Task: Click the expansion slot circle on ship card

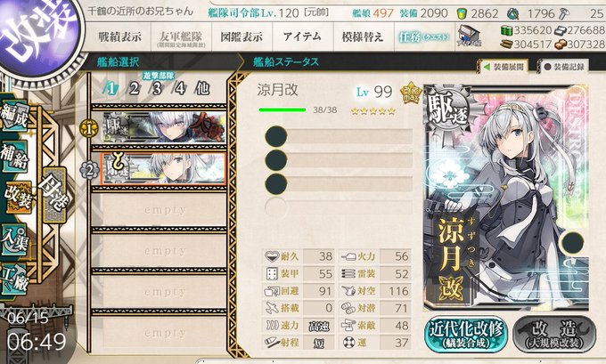Action: pos(572,242)
